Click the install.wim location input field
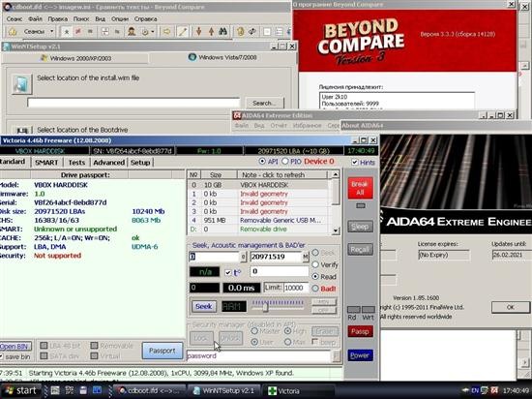 [133, 103]
